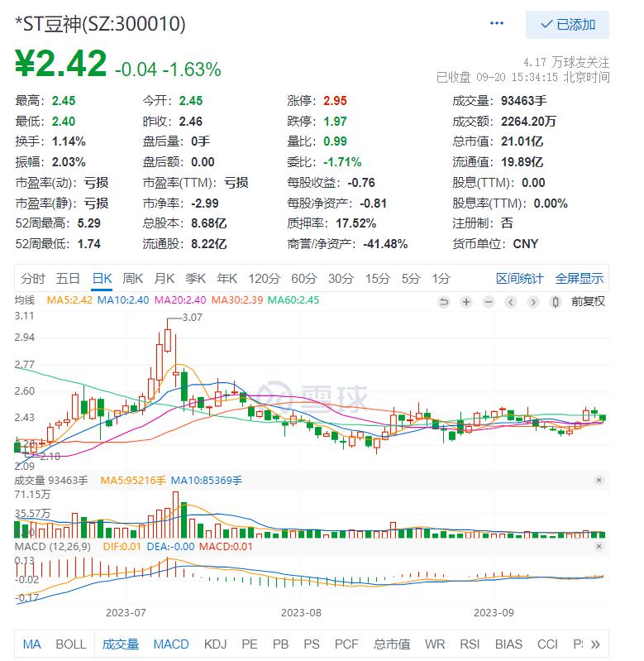Select the 周K chart tab

pos(132,279)
